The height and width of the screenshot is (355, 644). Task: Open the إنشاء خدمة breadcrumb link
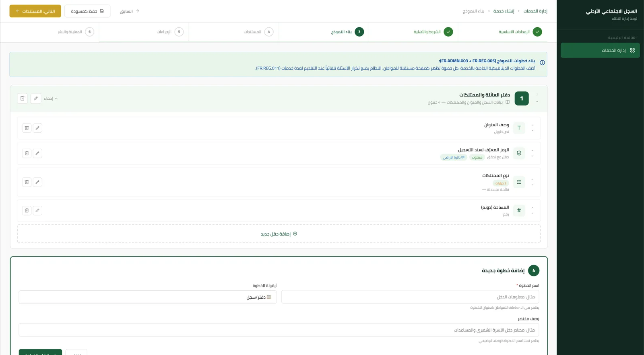[x=504, y=11]
